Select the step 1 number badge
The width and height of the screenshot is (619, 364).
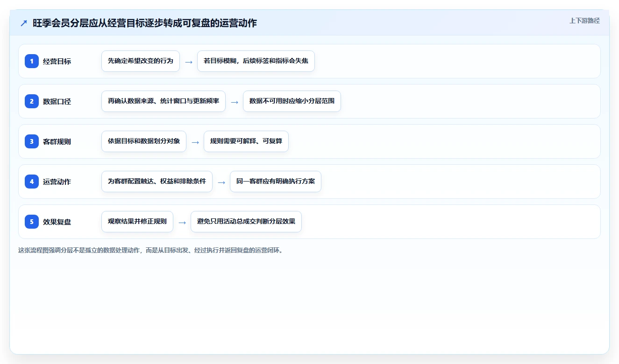[32, 61]
